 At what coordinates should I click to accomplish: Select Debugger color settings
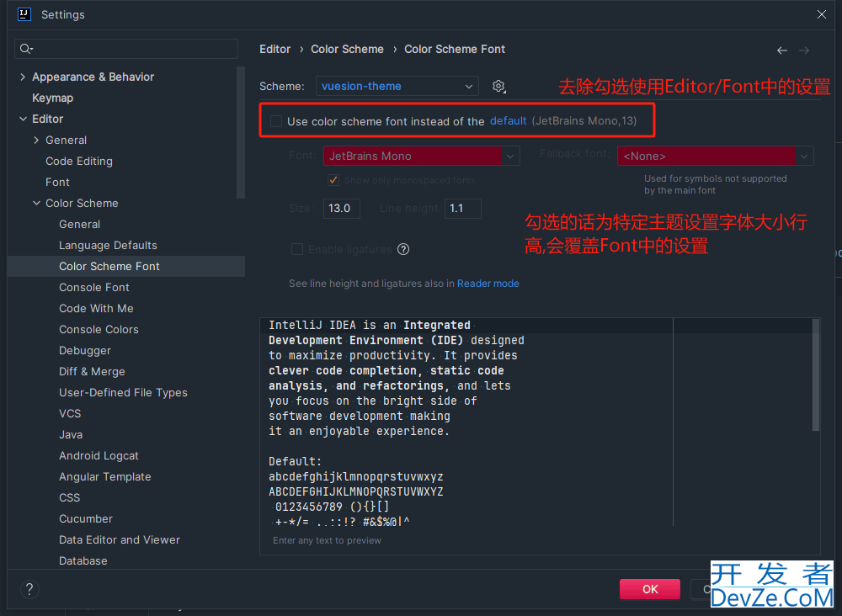pos(85,351)
